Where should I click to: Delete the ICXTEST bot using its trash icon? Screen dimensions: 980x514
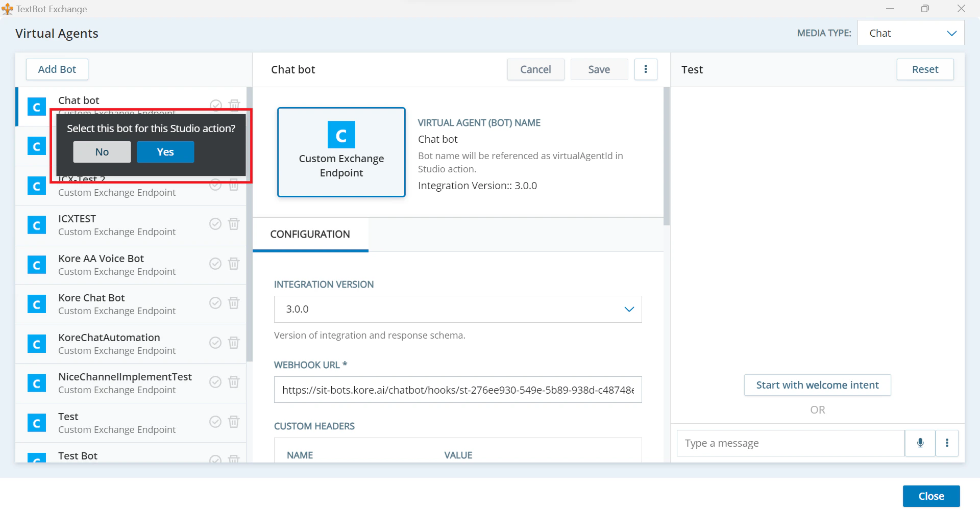tap(234, 223)
